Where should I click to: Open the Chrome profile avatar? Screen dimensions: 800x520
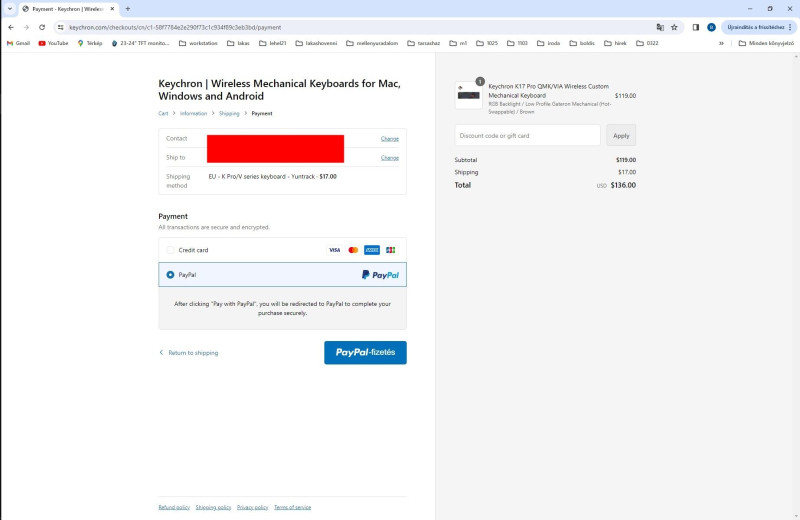tap(711, 28)
